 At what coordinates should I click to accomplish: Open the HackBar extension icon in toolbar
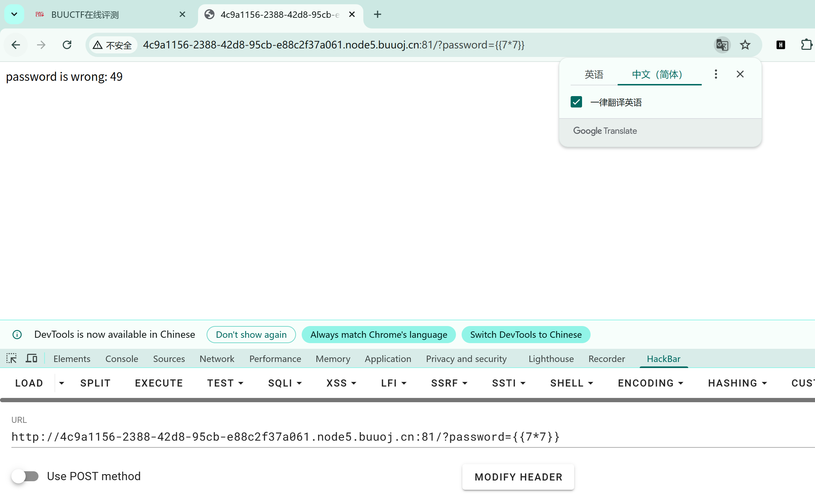[780, 45]
